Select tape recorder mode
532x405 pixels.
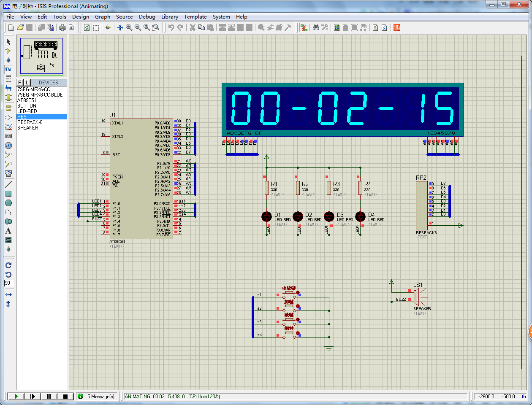pyautogui.click(x=8, y=136)
